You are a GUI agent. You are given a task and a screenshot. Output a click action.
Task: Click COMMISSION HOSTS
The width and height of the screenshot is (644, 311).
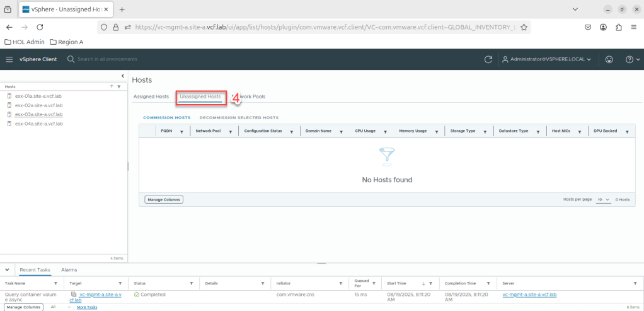pyautogui.click(x=167, y=118)
